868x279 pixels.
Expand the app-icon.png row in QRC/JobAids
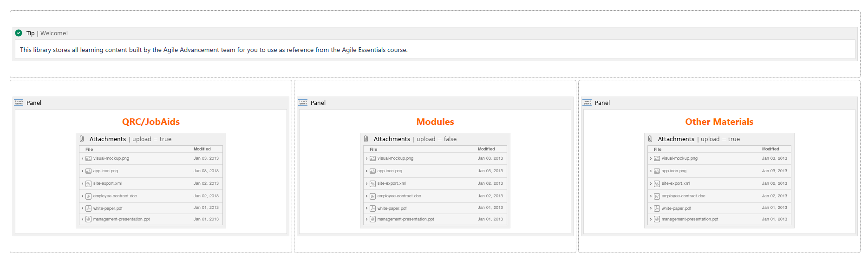[x=82, y=171]
